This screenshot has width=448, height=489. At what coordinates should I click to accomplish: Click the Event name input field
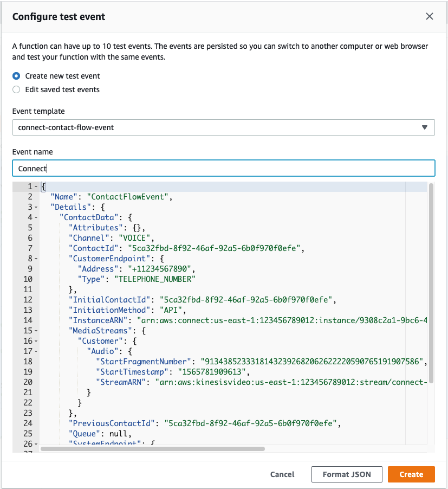point(223,168)
